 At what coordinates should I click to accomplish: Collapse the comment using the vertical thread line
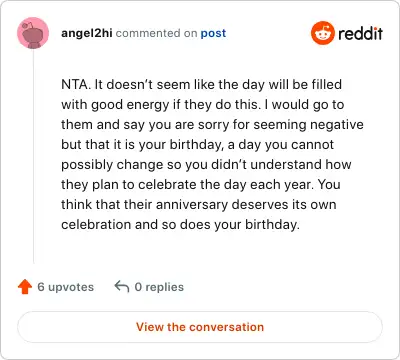pos(33,156)
